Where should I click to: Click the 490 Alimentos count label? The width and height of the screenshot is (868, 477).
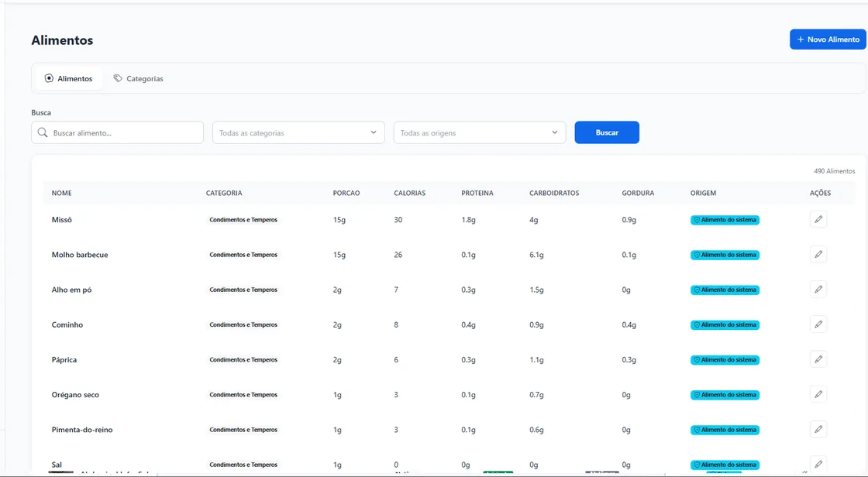(834, 171)
